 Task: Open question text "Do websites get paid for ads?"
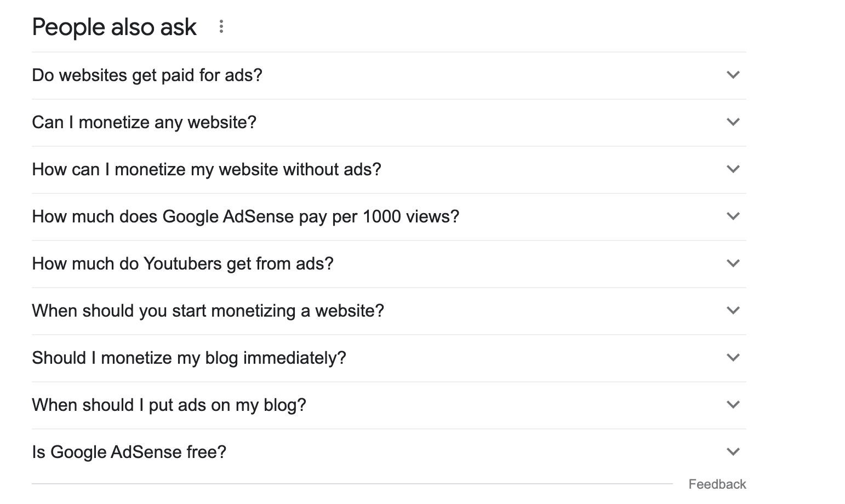click(x=147, y=75)
